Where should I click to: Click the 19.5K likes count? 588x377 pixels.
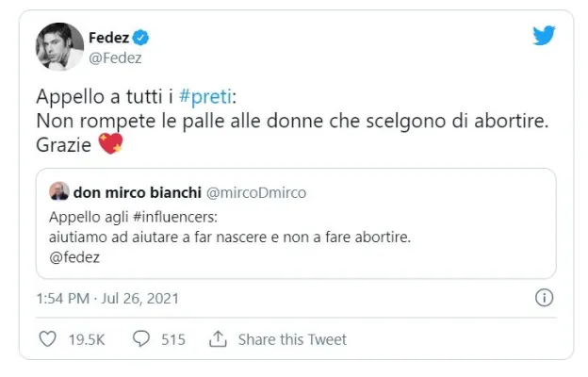point(85,339)
